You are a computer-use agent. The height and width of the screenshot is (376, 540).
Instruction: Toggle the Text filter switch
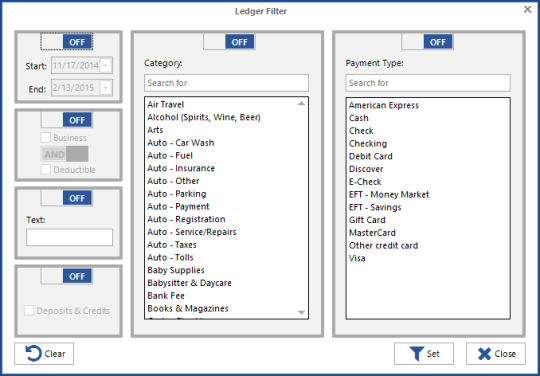tap(67, 198)
